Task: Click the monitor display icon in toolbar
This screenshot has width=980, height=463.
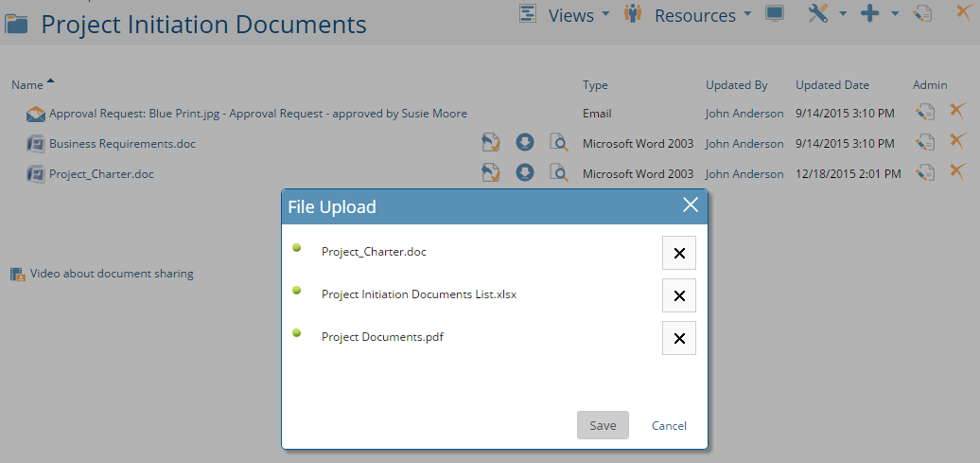Action: click(x=775, y=13)
